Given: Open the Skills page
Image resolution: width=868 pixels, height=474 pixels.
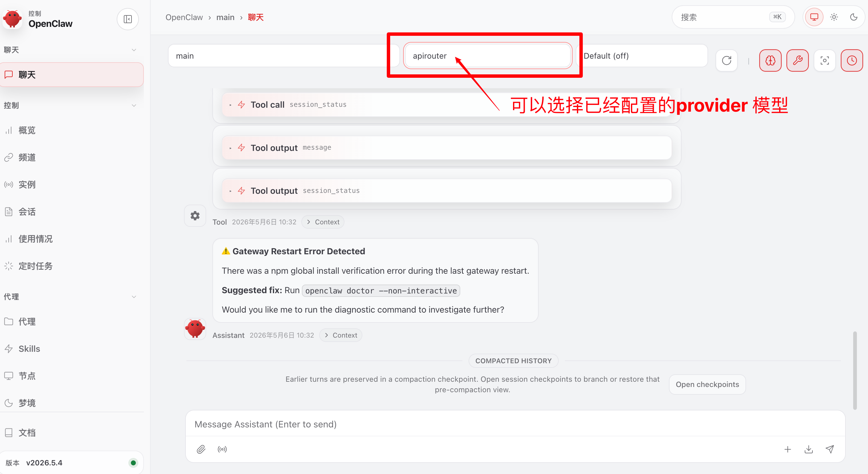Looking at the screenshot, I should click(x=72, y=349).
